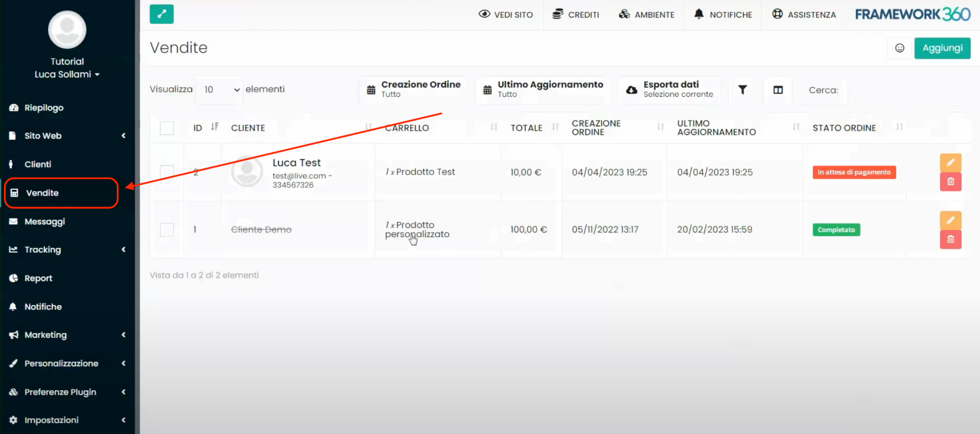Toggle the select-all header checkbox

click(167, 128)
